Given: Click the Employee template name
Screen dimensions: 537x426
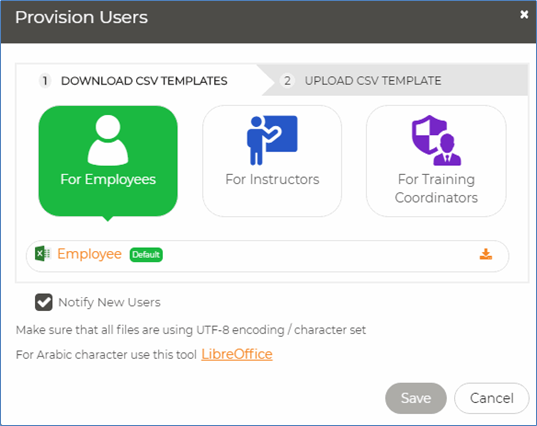Looking at the screenshot, I should (89, 254).
